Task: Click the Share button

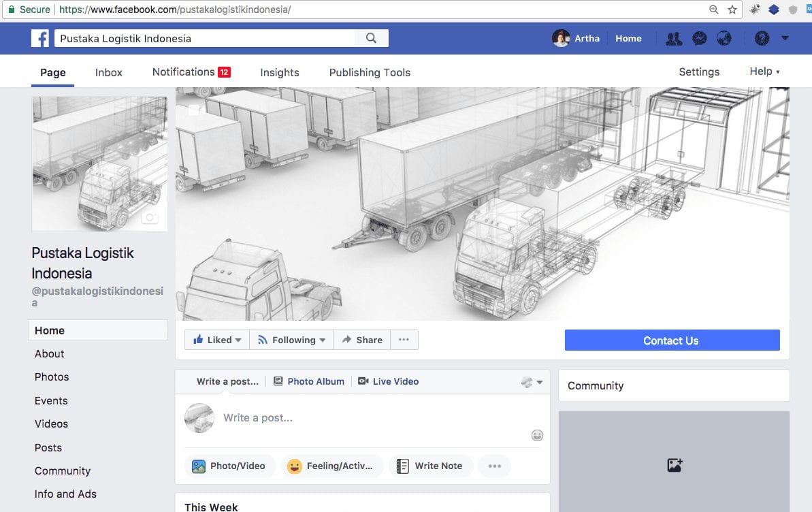Action: [361, 340]
